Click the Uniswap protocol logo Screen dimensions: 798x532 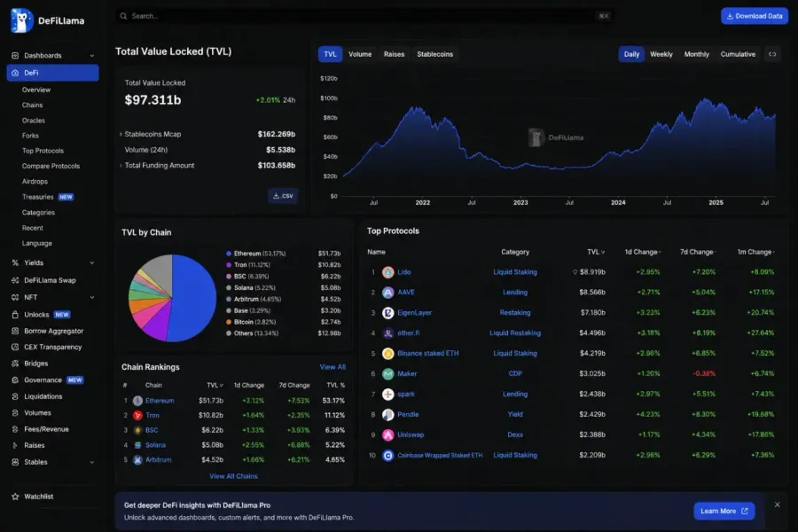point(387,434)
